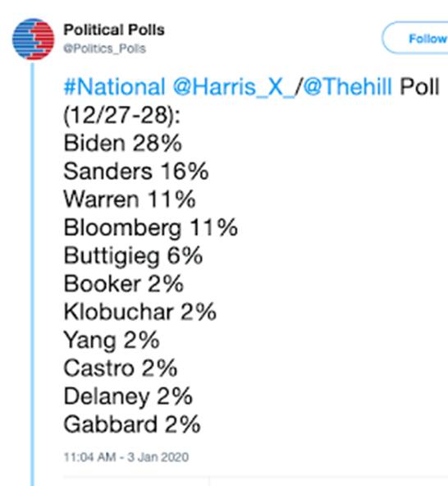The width and height of the screenshot is (448, 486).
Task: Click the Political Polls profile avatar
Action: [33, 39]
